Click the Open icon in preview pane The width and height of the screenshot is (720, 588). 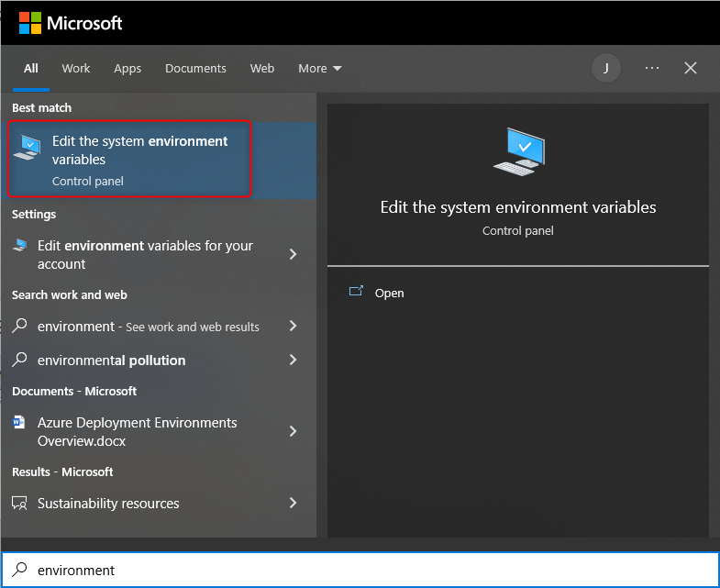click(357, 293)
